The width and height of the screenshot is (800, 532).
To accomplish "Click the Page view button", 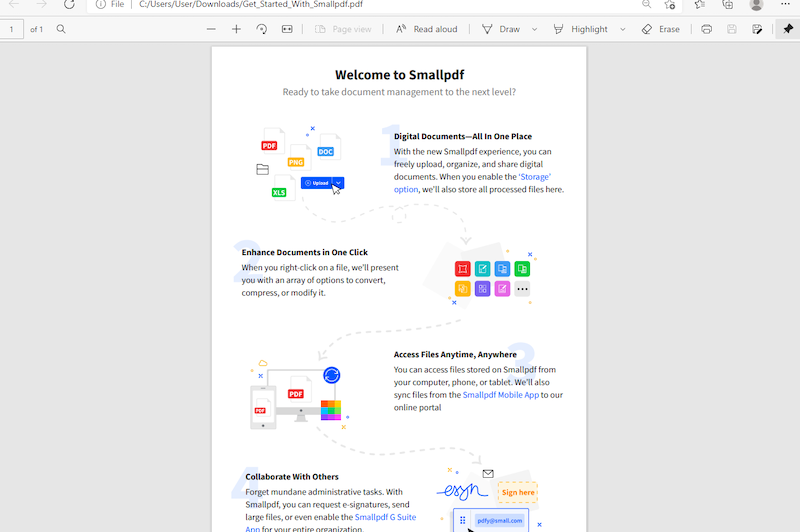I will 343,29.
